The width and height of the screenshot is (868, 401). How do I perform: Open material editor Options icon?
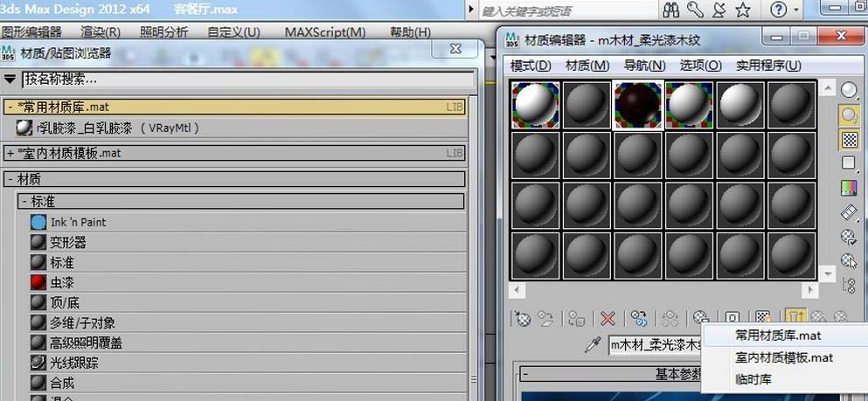pos(849,237)
